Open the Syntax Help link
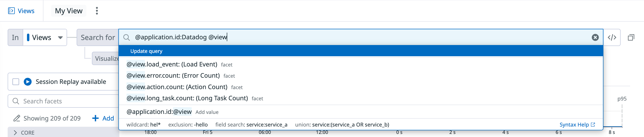The height and width of the screenshot is (137, 644). point(577,125)
